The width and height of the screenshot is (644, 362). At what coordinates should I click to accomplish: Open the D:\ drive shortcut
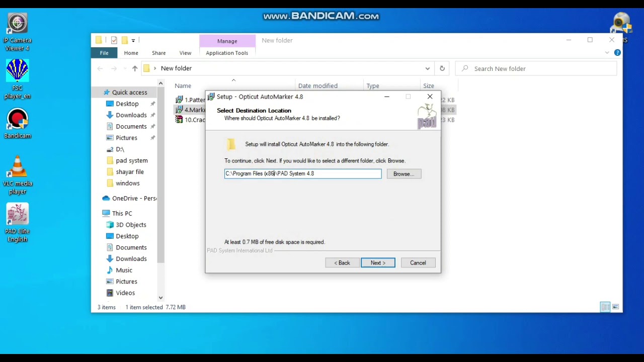(120, 149)
